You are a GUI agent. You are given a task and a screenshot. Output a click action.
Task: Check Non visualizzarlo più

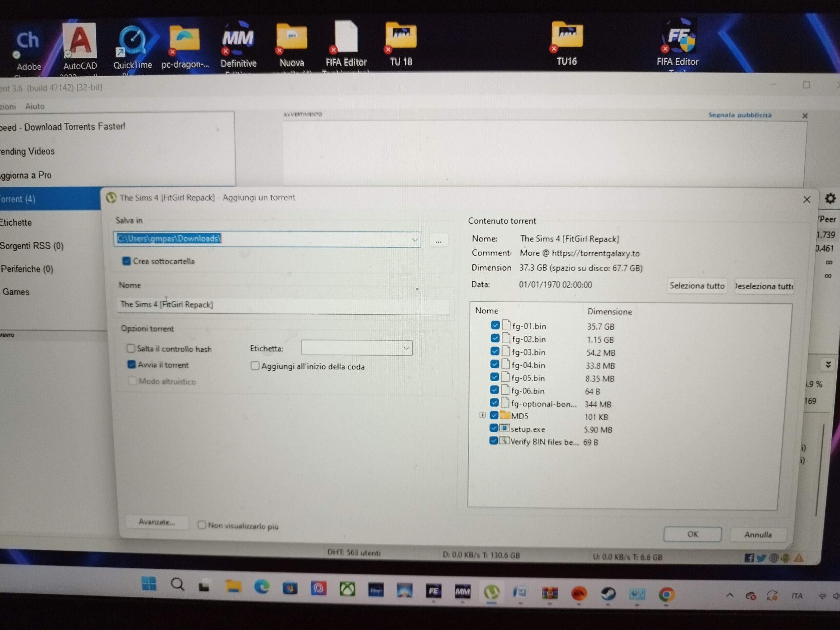coord(202,525)
